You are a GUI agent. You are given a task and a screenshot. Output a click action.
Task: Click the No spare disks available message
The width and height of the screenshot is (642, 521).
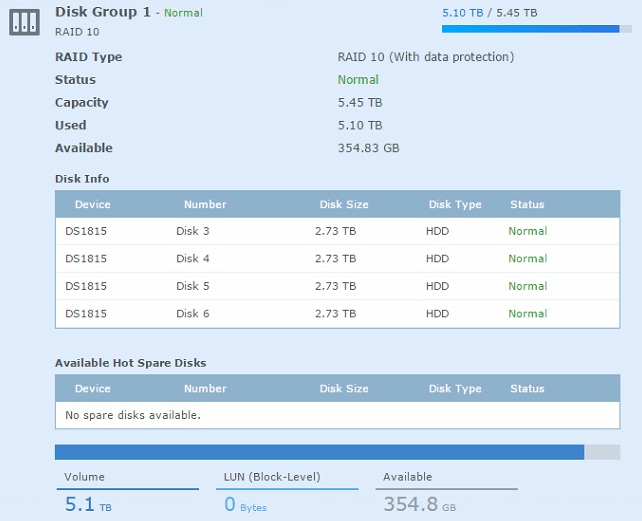133,415
